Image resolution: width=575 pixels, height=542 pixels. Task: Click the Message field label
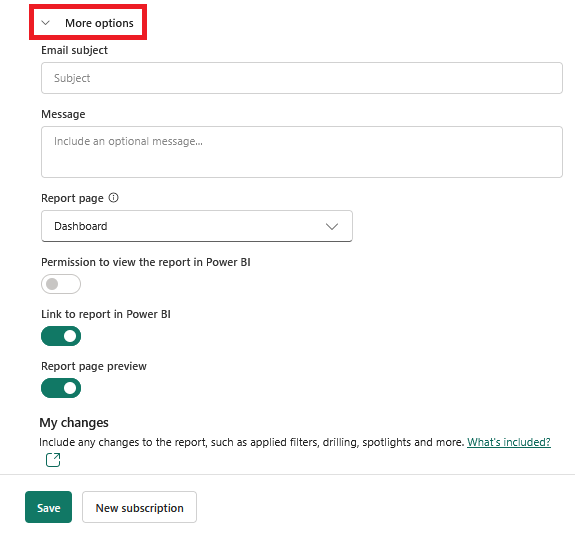coord(63,114)
